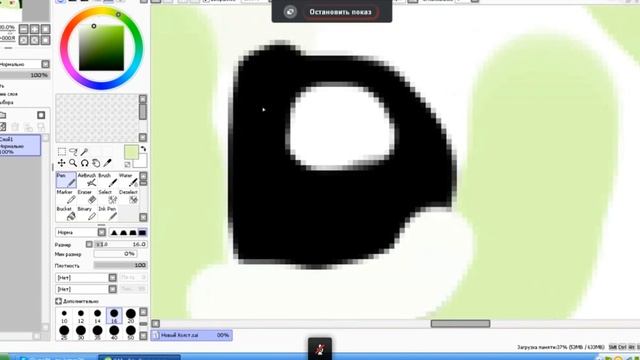This screenshot has height=360, width=640.
Task: Open the first [Нет] brush shape dropdown
Action: 86,278
